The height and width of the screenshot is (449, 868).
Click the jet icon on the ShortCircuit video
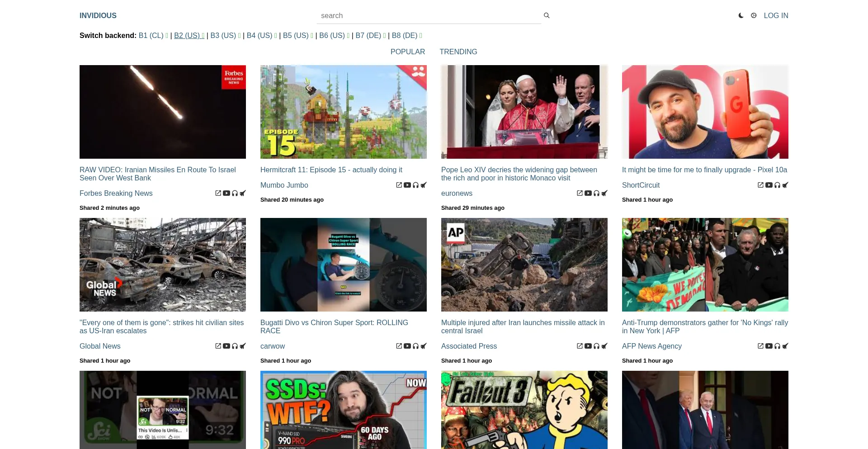coord(785,185)
